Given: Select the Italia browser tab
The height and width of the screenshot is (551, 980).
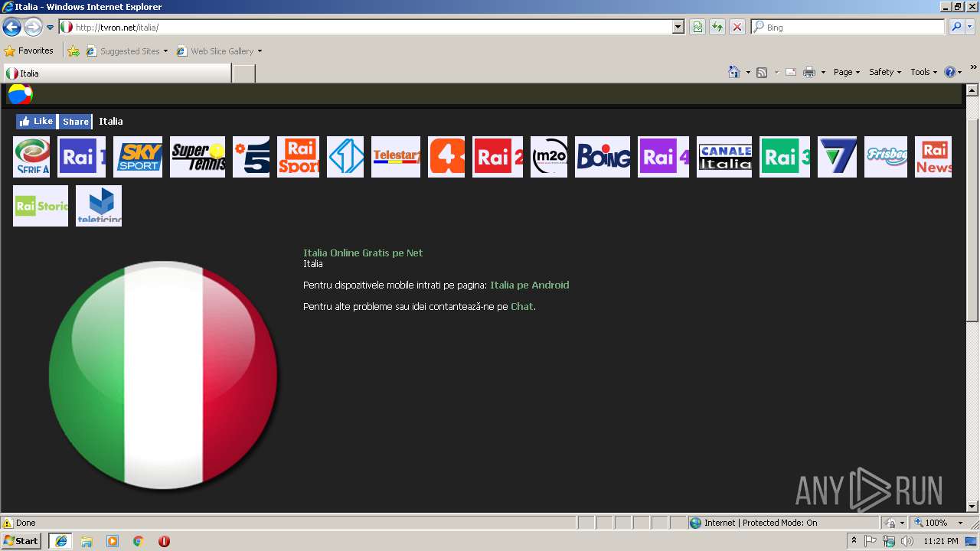Looking at the screenshot, I should (x=116, y=73).
